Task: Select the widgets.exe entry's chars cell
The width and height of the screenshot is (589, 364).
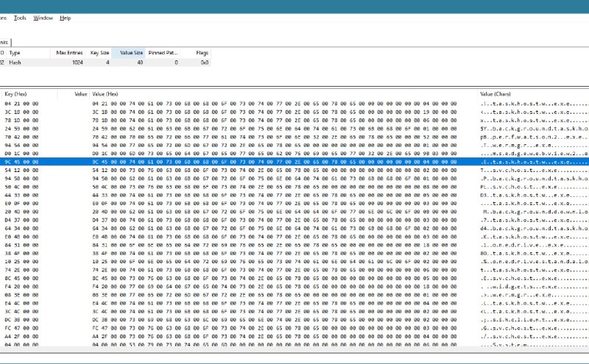Action: click(535, 287)
